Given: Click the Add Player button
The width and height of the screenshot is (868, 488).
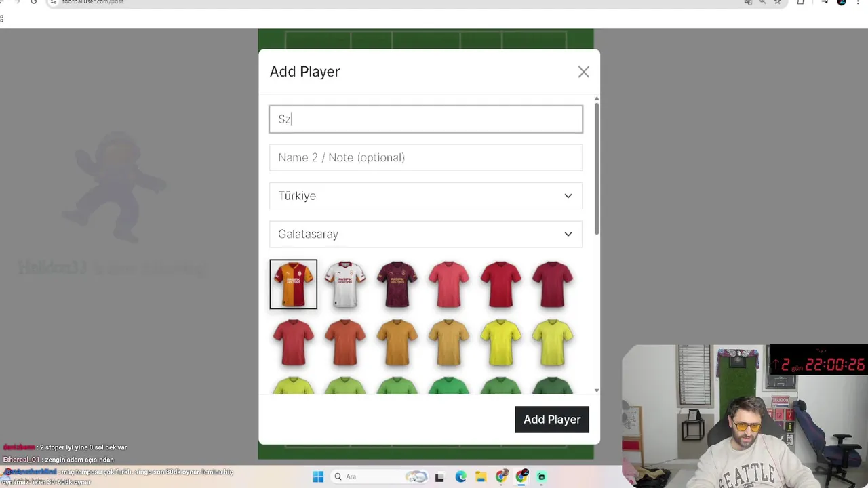Looking at the screenshot, I should [552, 420].
